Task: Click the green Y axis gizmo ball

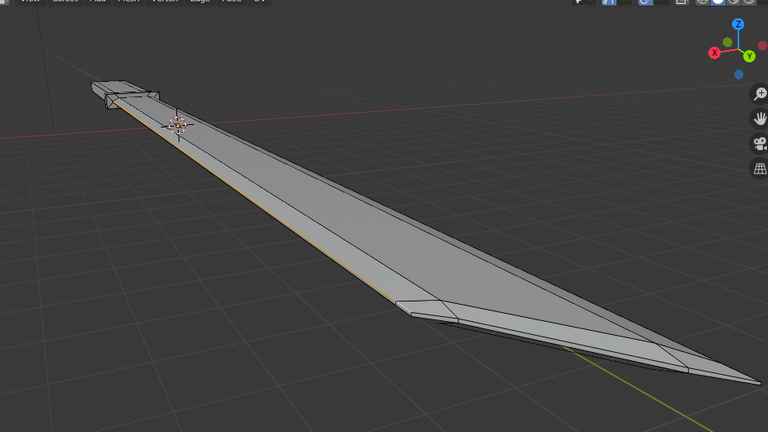Action: click(x=749, y=56)
